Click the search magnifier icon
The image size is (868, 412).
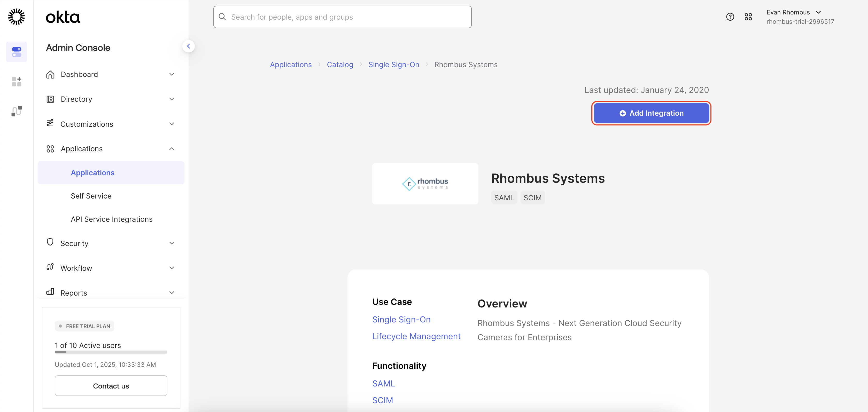point(222,17)
